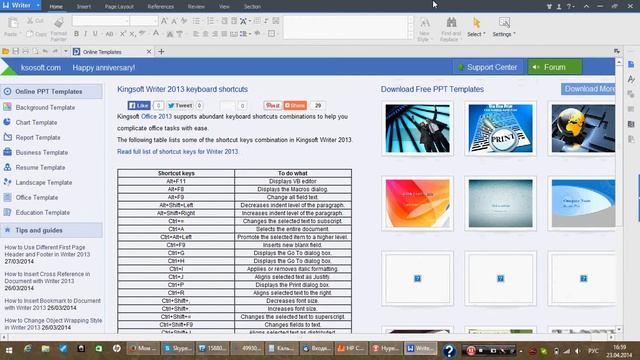
Task: Open the font name combo box
Action: [101, 20]
